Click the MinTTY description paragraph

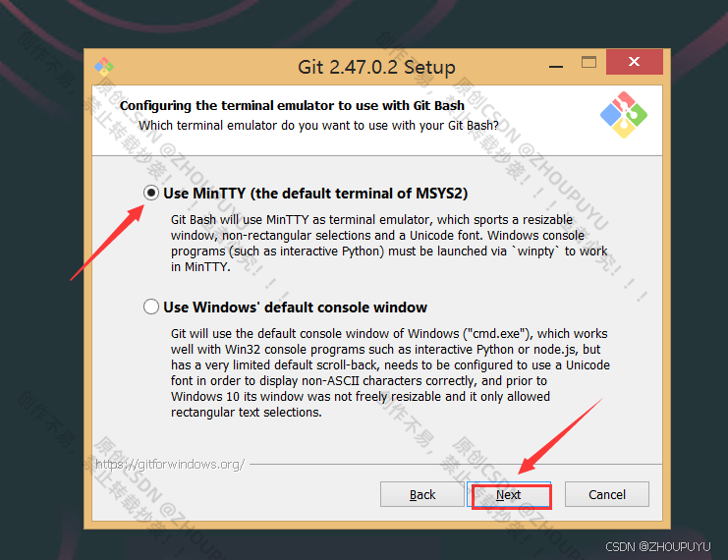(389, 244)
